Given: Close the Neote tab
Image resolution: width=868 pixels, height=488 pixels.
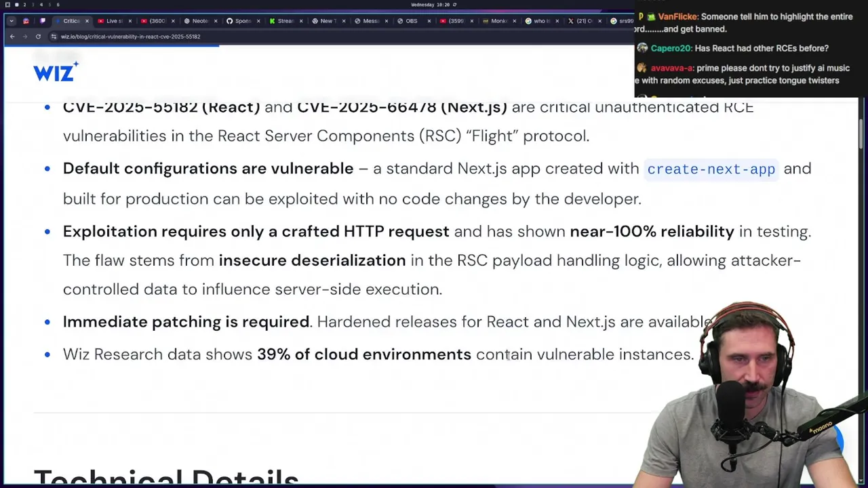Looking at the screenshot, I should 216,21.
